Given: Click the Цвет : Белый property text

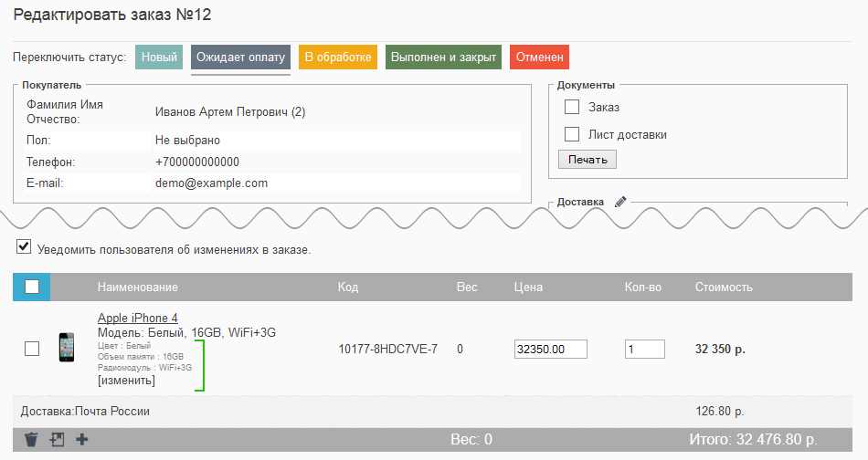Looking at the screenshot, I should pos(124,346).
